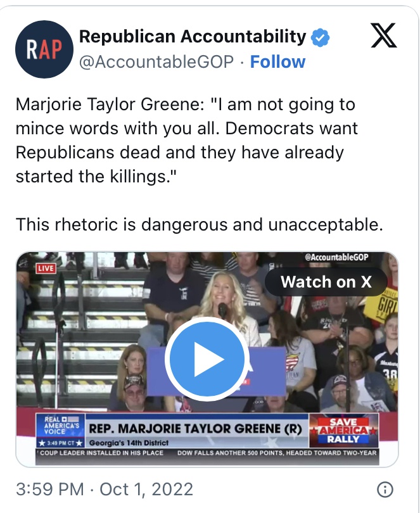Click the Watch on X button
Viewport: 420px width, 513px height.
tap(326, 282)
